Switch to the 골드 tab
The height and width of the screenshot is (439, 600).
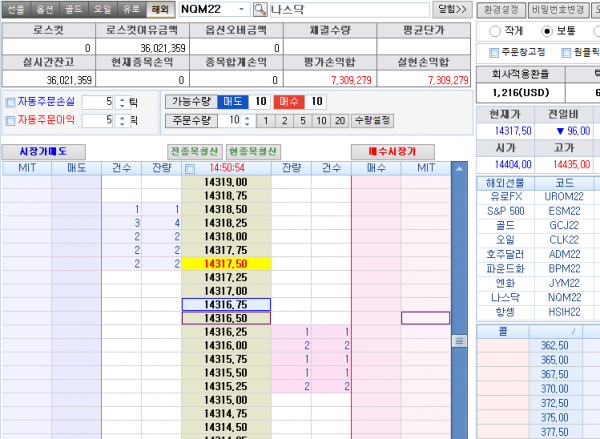[74, 9]
